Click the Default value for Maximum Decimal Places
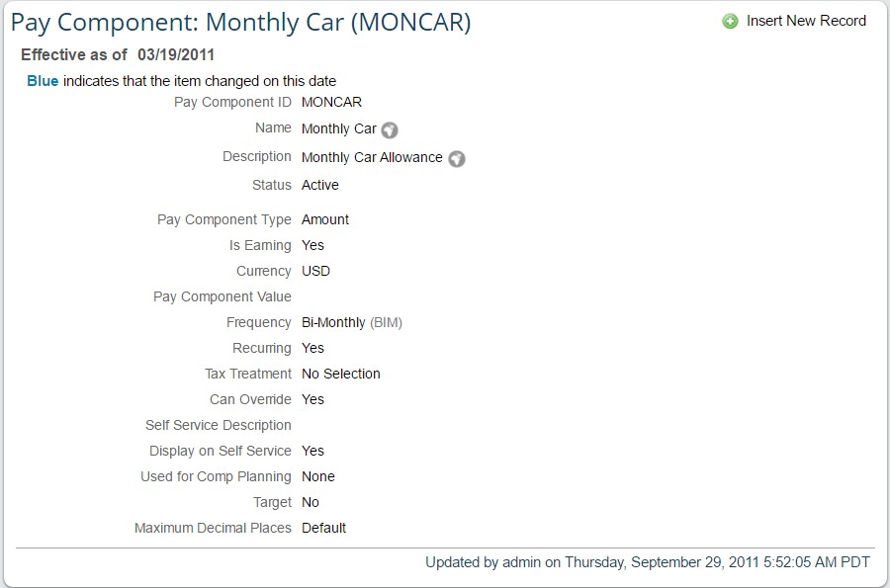The width and height of the screenshot is (890, 588). point(323,528)
